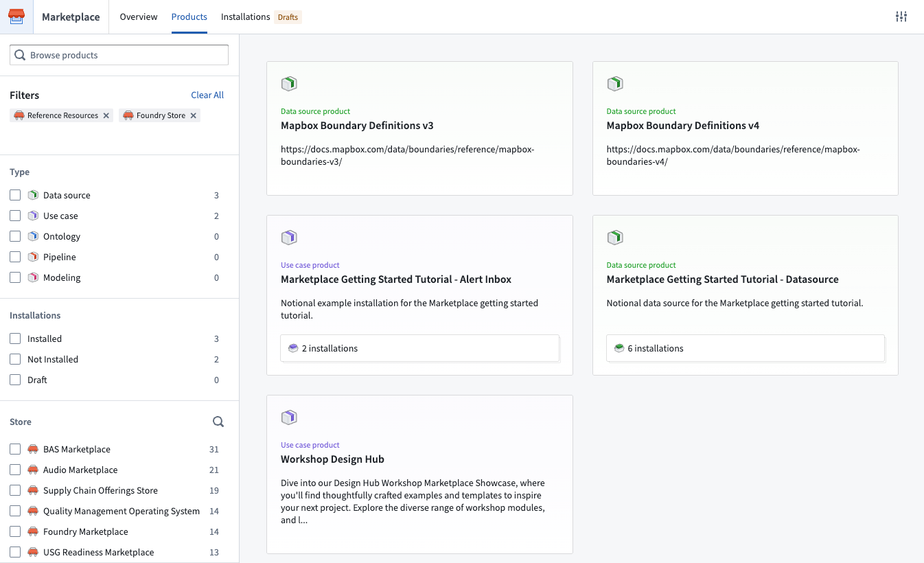Screen dimensions: 924x563
Task: Check the Installed filter checkbox
Action: pyautogui.click(x=15, y=338)
